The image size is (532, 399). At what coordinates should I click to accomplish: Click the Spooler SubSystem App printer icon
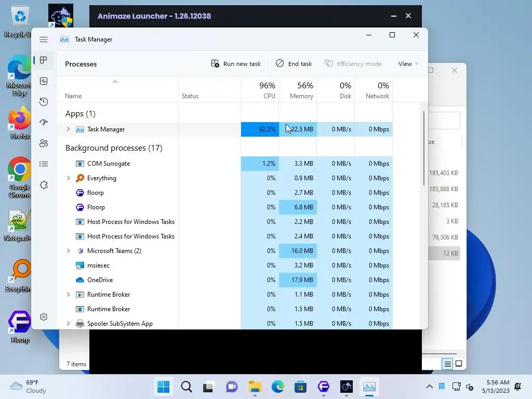tap(79, 324)
